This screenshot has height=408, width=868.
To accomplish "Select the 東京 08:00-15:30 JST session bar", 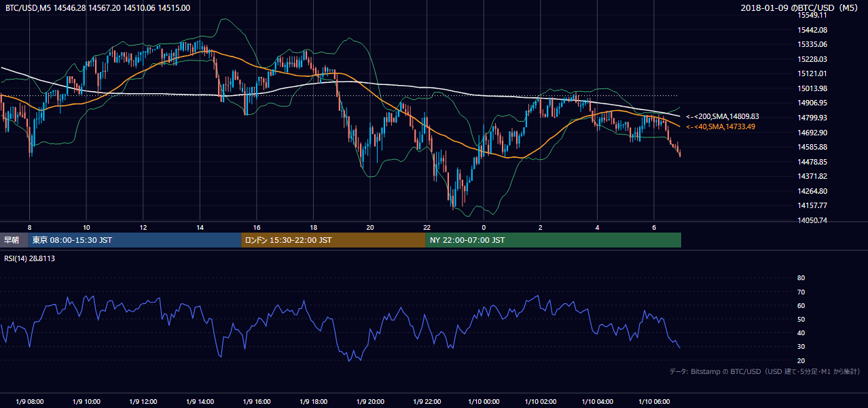I will (x=135, y=240).
